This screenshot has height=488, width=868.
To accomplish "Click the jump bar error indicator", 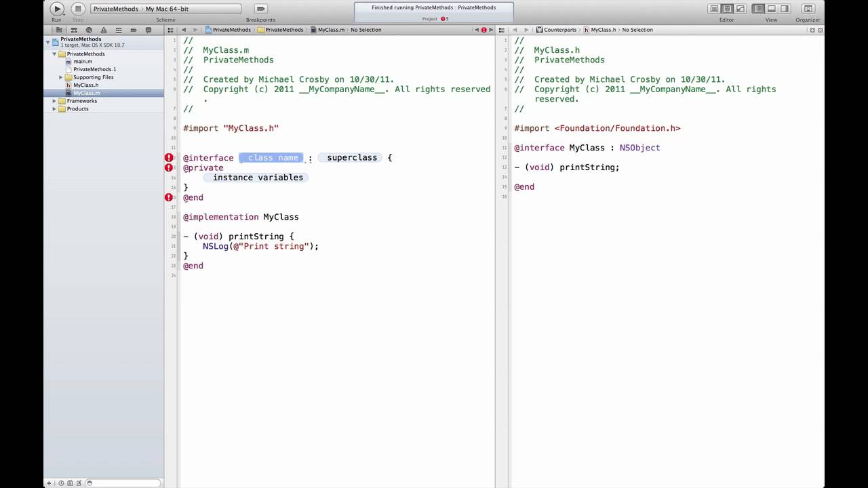I will (484, 30).
